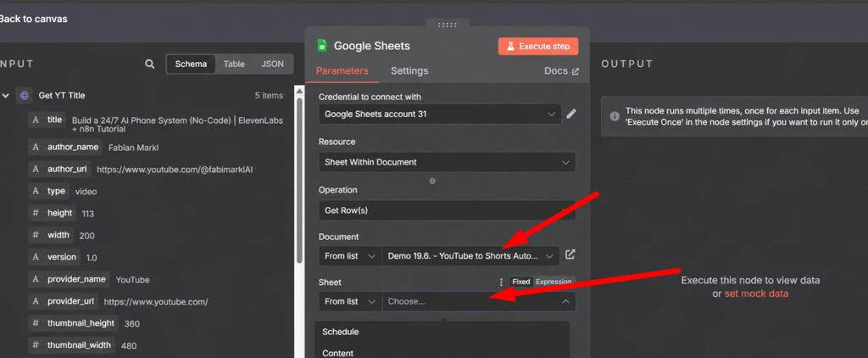Image resolution: width=868 pixels, height=358 pixels.
Task: Switch the Input view to Table
Action: click(234, 64)
